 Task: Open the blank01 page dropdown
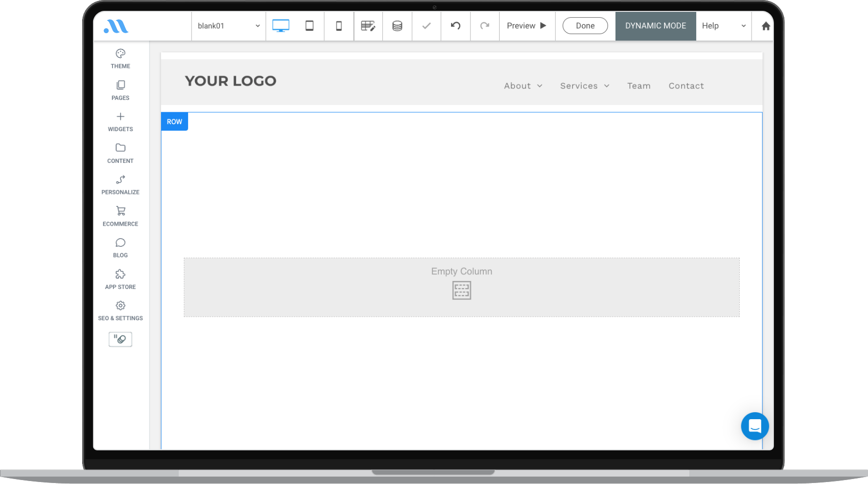pos(229,26)
